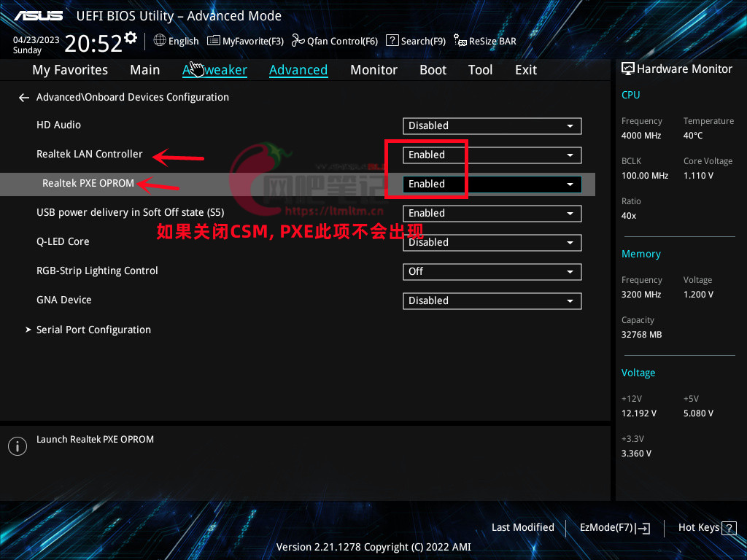747x560 pixels.
Task: Open Qfan Control fan icon
Action: (298, 41)
